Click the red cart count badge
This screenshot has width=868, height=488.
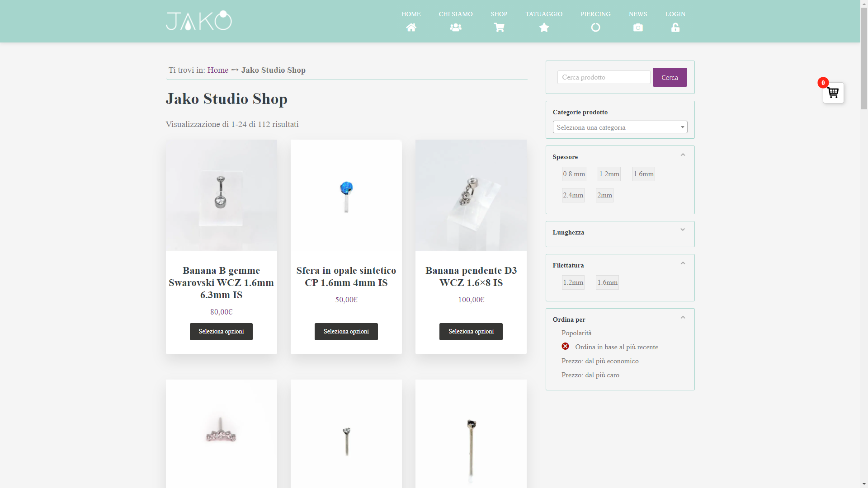pyautogui.click(x=823, y=83)
